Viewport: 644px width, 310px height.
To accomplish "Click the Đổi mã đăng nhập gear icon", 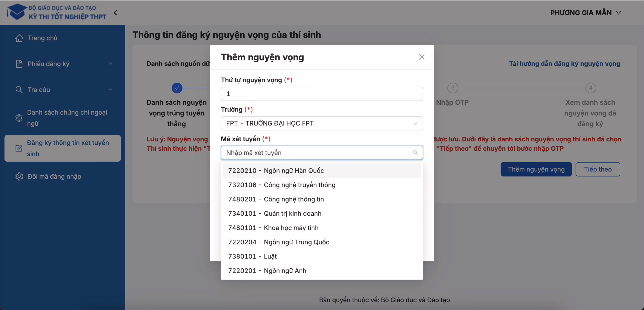I will coord(19,176).
